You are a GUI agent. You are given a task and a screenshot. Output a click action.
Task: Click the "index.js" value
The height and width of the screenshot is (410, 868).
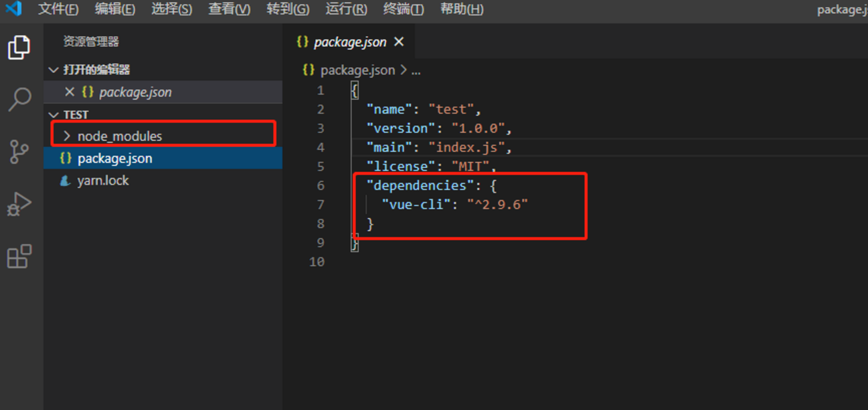[x=466, y=147]
